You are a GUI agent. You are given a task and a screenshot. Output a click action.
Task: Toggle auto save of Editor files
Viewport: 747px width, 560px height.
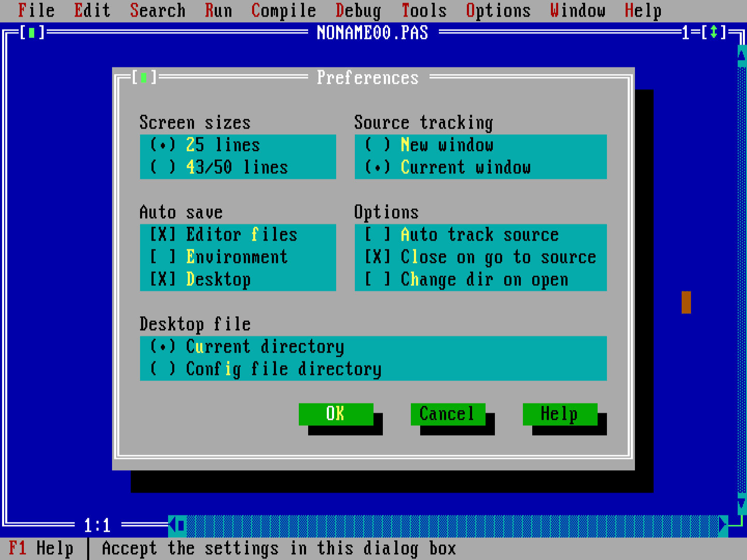tap(224, 235)
